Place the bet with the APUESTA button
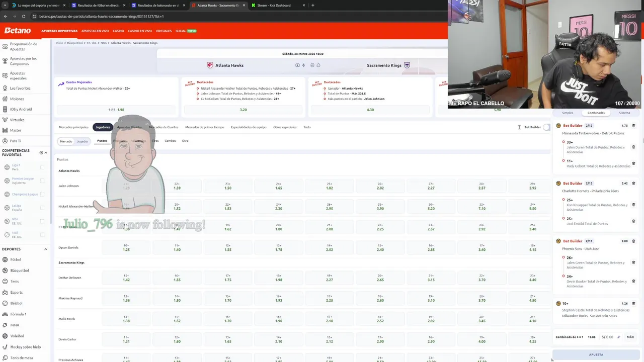 pyautogui.click(x=596, y=354)
